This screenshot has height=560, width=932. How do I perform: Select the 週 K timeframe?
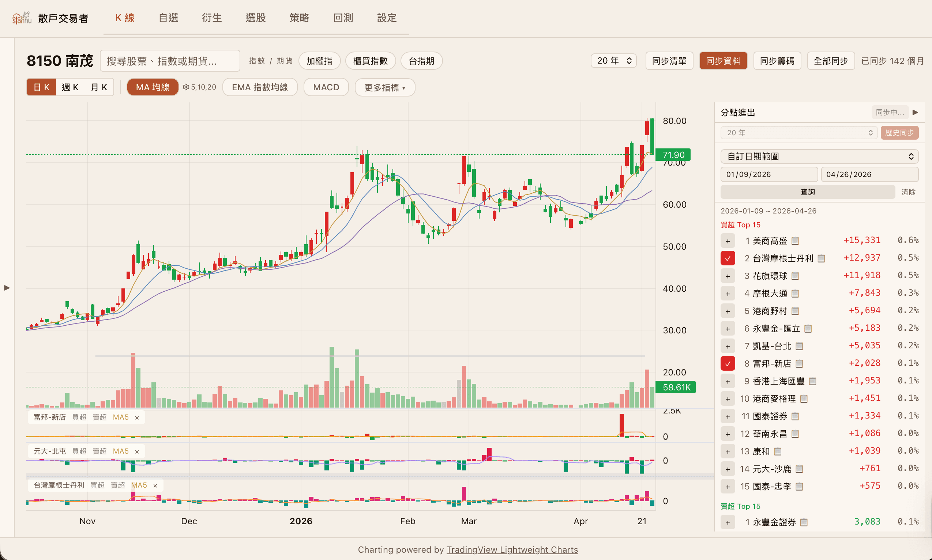(x=70, y=87)
